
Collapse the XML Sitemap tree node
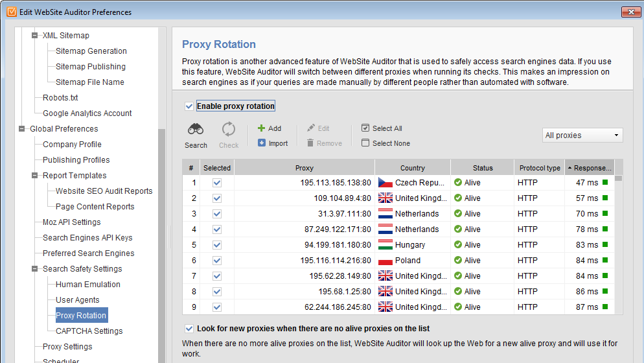pos(35,36)
